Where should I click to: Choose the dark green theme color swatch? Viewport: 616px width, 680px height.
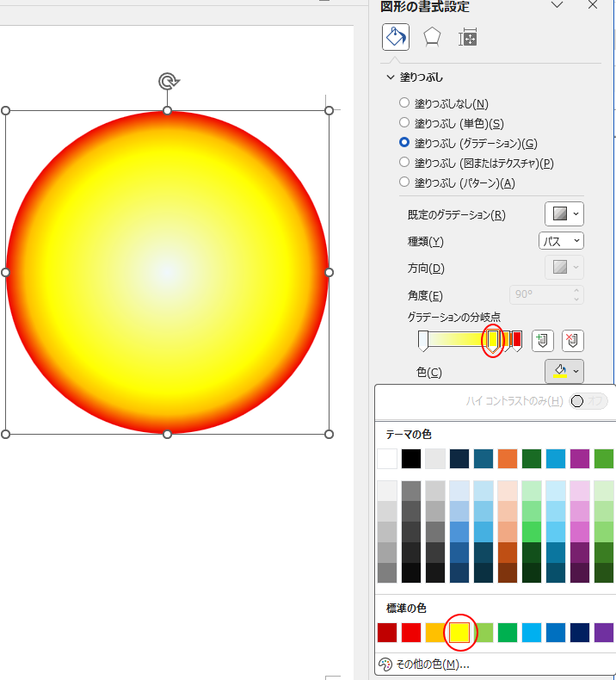click(x=532, y=459)
